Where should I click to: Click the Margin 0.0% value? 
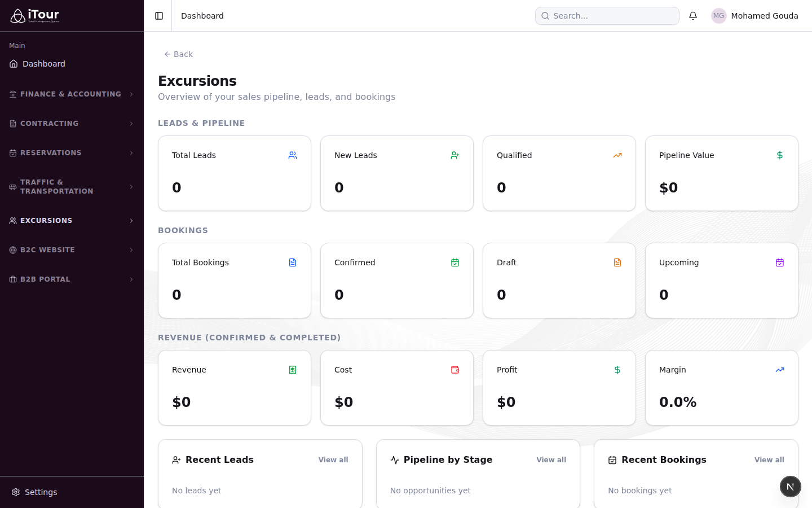tap(678, 402)
